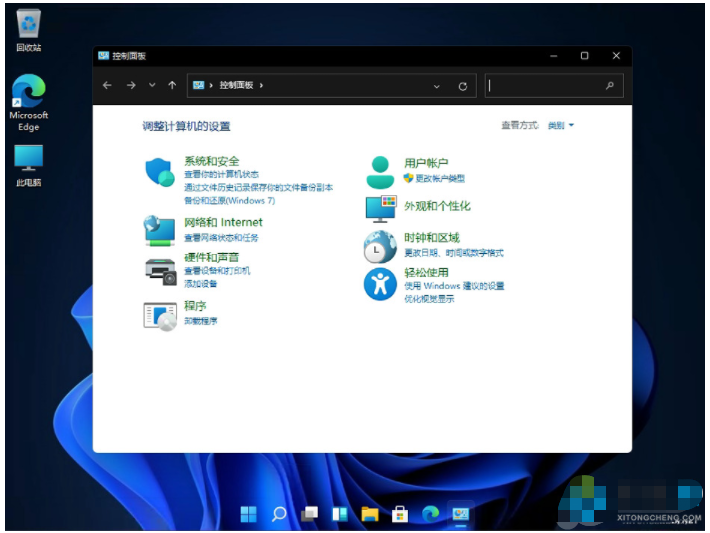Click the refresh button beside address bar
This screenshot has height=533, width=710.
pyautogui.click(x=463, y=86)
